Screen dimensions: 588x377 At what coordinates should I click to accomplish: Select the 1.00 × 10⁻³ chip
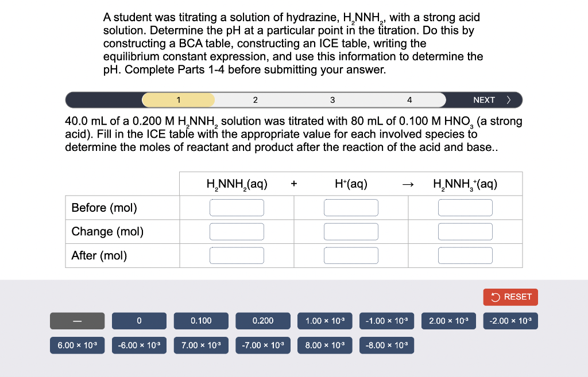[324, 321]
